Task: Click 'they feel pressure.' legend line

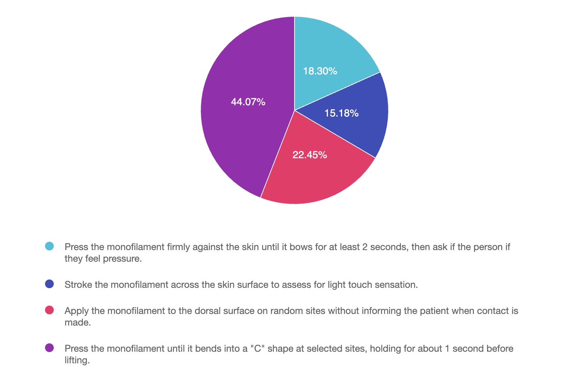Action: click(103, 259)
